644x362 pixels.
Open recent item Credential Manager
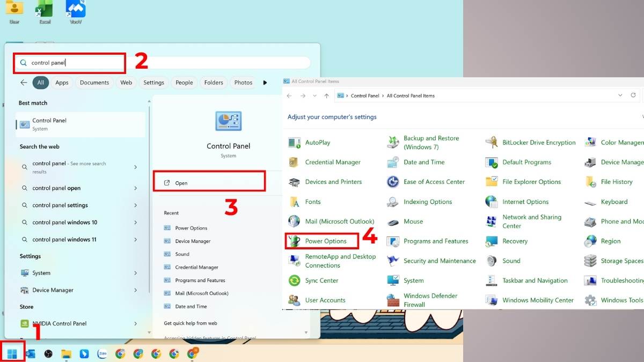point(196,267)
